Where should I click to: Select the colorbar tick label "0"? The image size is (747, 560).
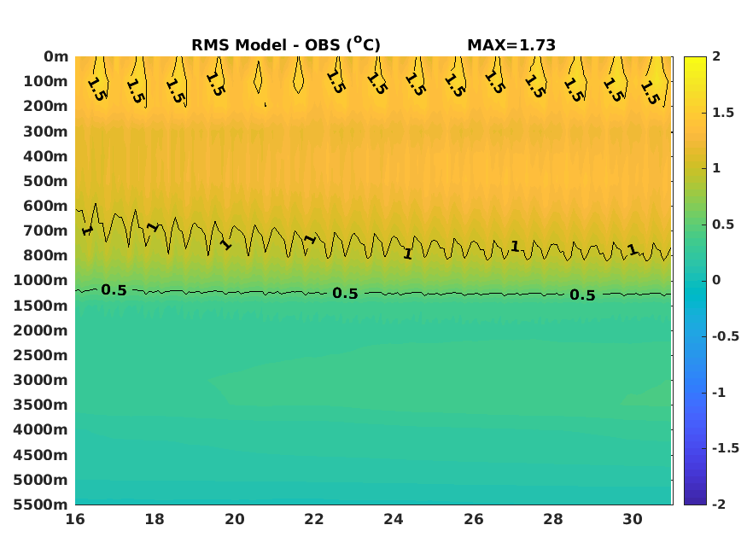(x=716, y=280)
